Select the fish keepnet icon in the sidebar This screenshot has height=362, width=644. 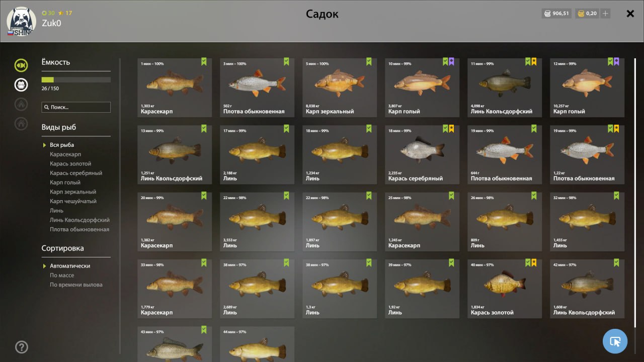pos(21,65)
